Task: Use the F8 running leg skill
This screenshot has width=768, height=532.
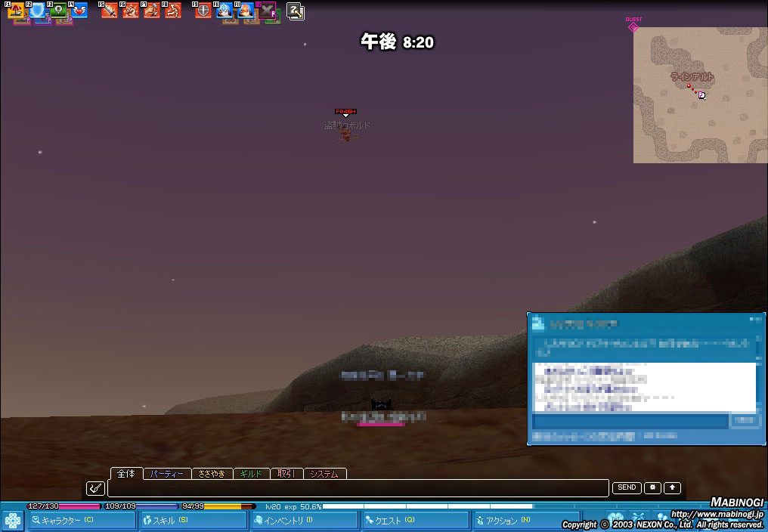Action: click(173, 11)
